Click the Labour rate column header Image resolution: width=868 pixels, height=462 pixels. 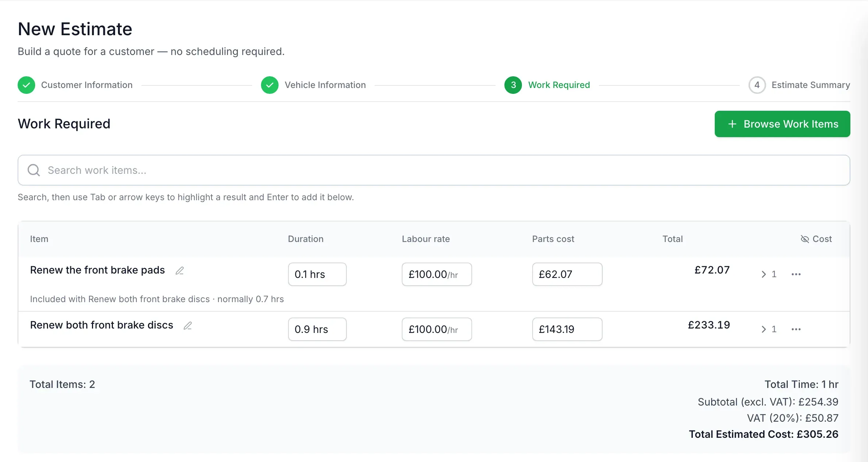tap(426, 239)
